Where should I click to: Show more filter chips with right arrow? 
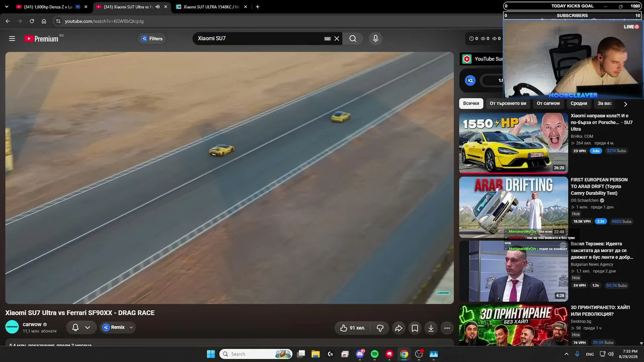point(625,104)
